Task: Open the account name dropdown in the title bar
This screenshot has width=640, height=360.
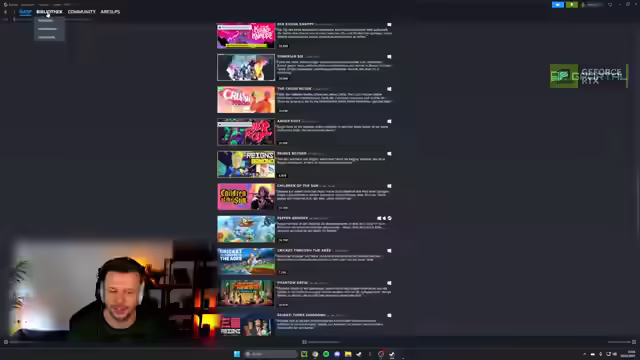Action: click(593, 4)
